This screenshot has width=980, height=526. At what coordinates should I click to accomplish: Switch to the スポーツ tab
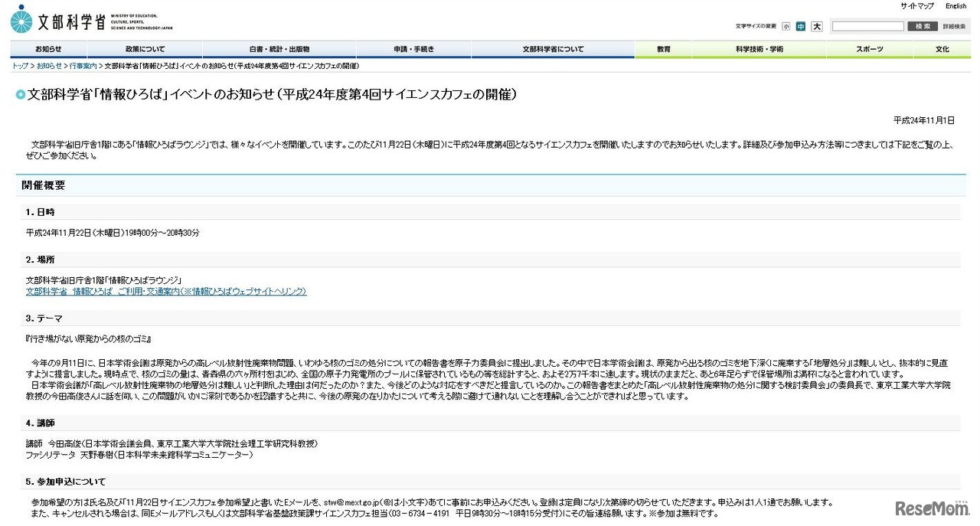[871, 49]
